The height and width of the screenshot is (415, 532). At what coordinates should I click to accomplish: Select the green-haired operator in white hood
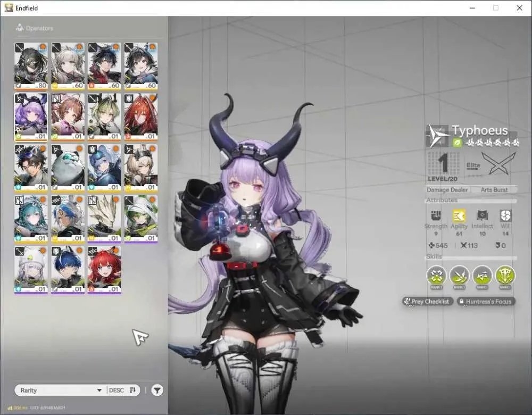coord(141,219)
